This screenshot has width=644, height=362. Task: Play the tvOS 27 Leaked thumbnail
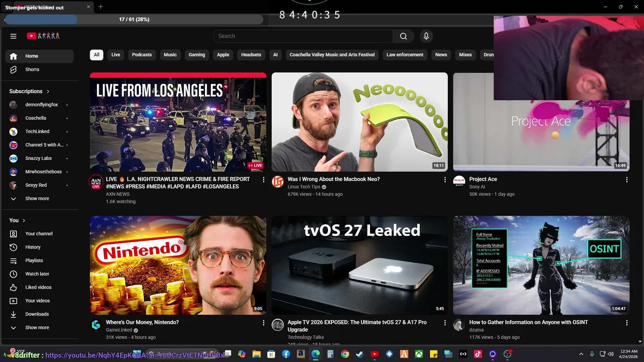click(359, 265)
